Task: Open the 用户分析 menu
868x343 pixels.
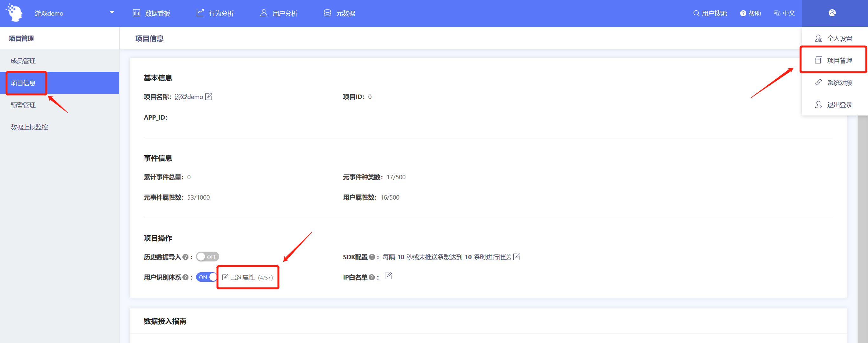Action: click(279, 13)
